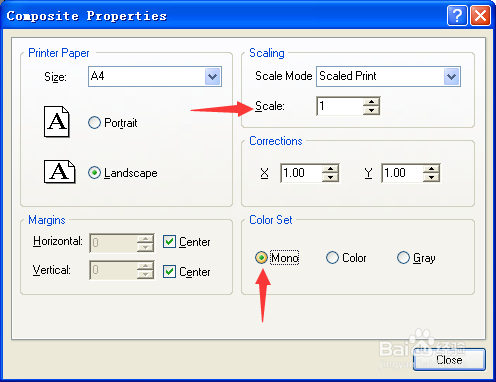Click the Close button
Viewport: 496px width, 382px height.
[449, 360]
